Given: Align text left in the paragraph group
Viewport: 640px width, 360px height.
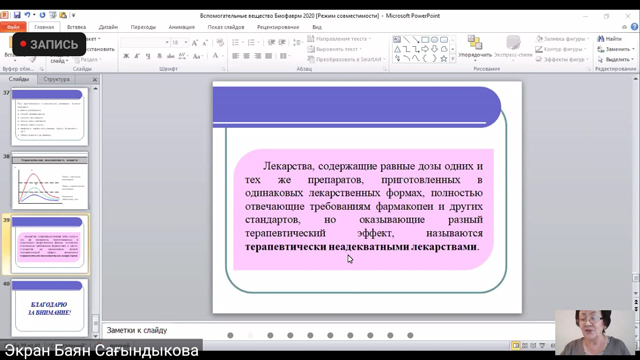Looking at the screenshot, I should (x=236, y=56).
